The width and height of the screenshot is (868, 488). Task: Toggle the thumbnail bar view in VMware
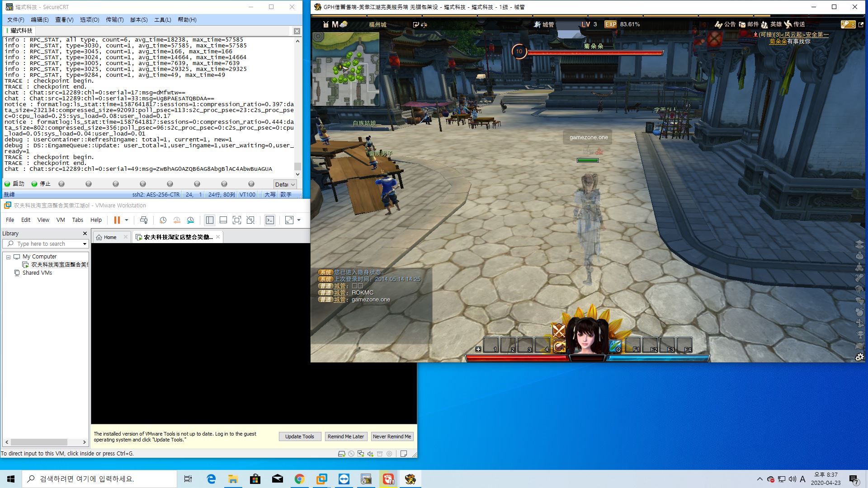pyautogui.click(x=223, y=220)
